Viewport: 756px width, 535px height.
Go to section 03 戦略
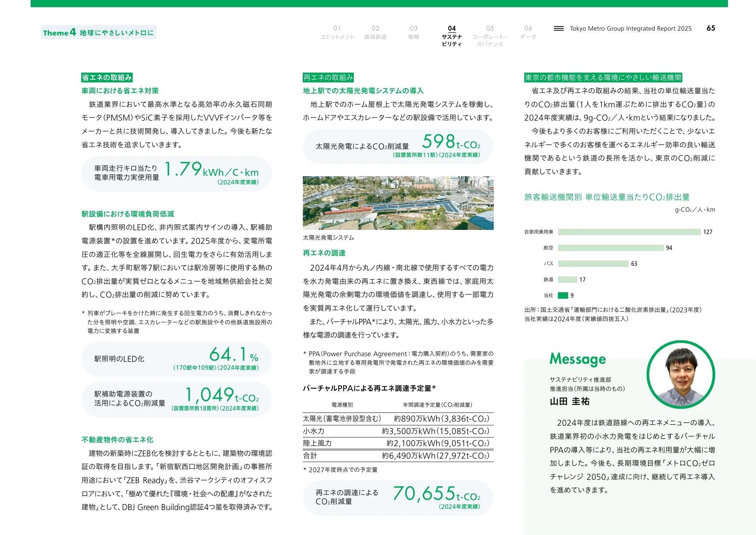click(x=414, y=33)
